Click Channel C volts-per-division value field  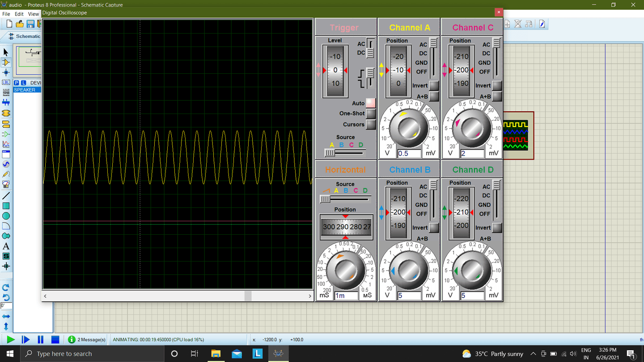tap(472, 153)
